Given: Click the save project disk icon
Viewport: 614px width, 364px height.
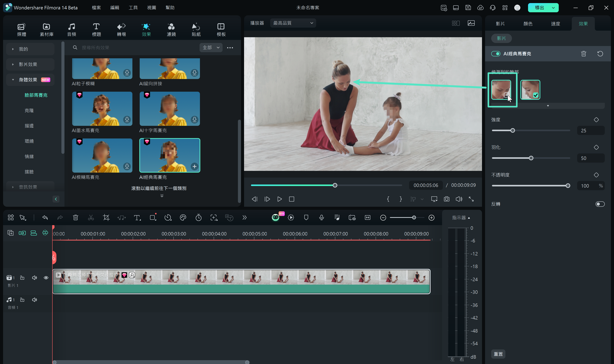Looking at the screenshot, I should (x=468, y=8).
